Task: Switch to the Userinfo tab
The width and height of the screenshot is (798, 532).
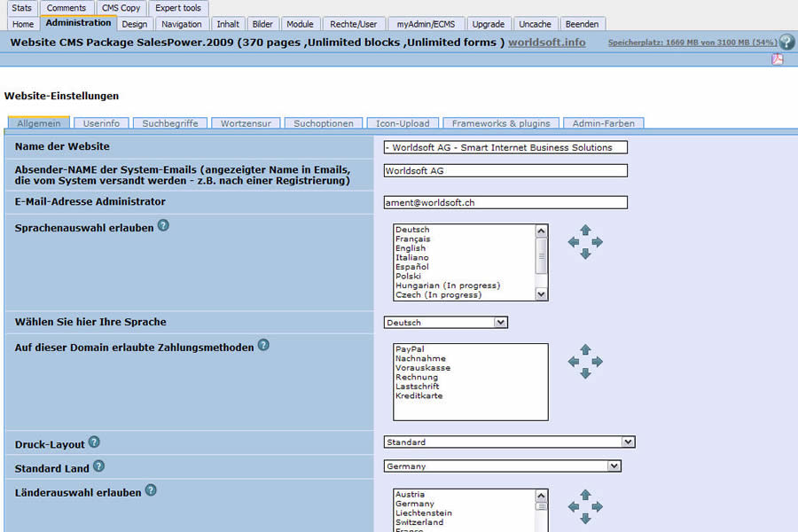Action: [101, 123]
